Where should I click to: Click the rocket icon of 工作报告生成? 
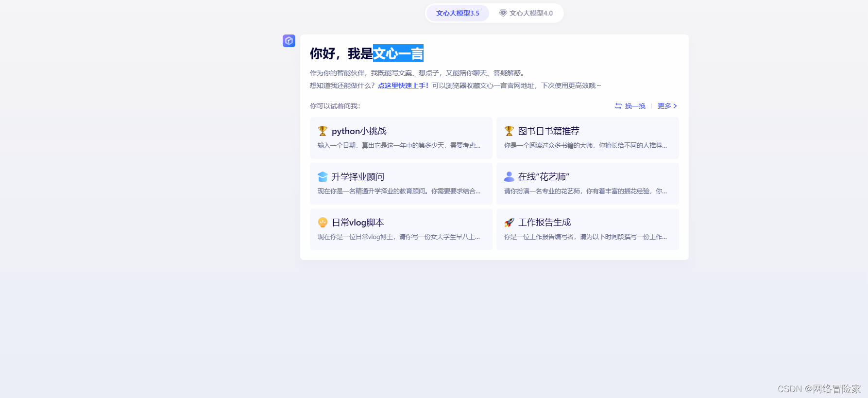tap(509, 223)
